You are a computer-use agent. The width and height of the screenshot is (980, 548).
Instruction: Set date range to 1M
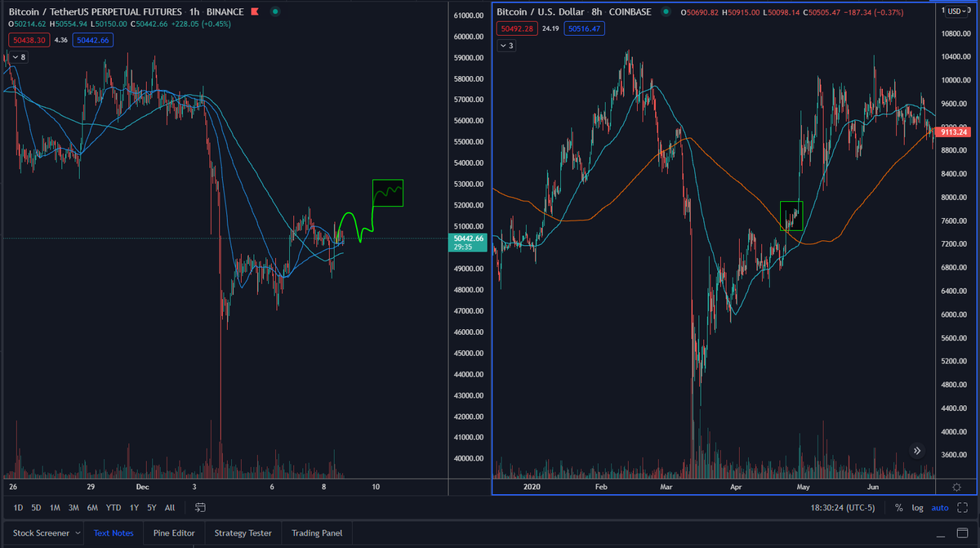56,507
